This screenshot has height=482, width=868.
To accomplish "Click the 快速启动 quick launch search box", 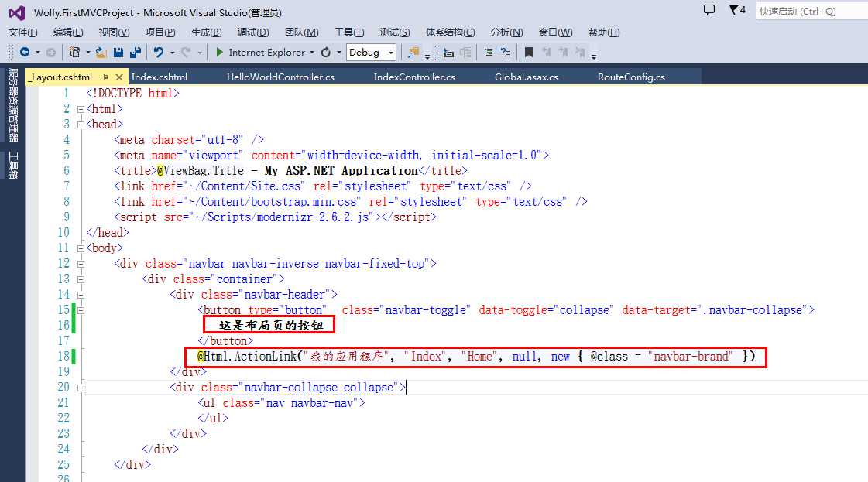I will click(811, 11).
